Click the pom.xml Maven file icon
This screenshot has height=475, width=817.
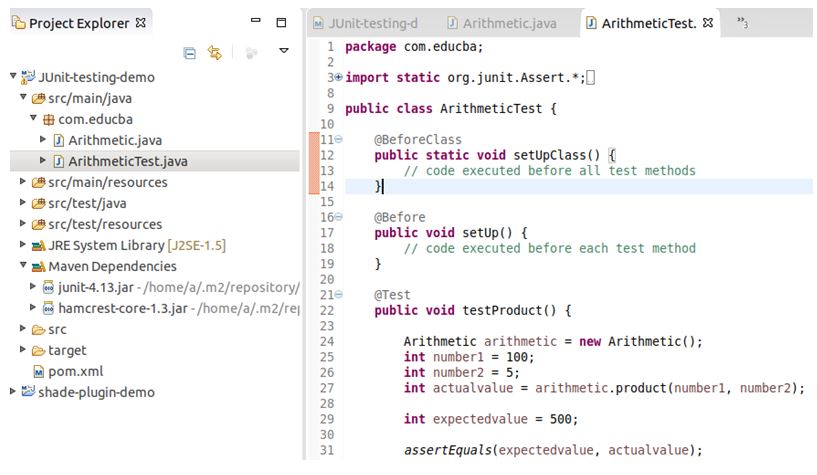pos(39,372)
